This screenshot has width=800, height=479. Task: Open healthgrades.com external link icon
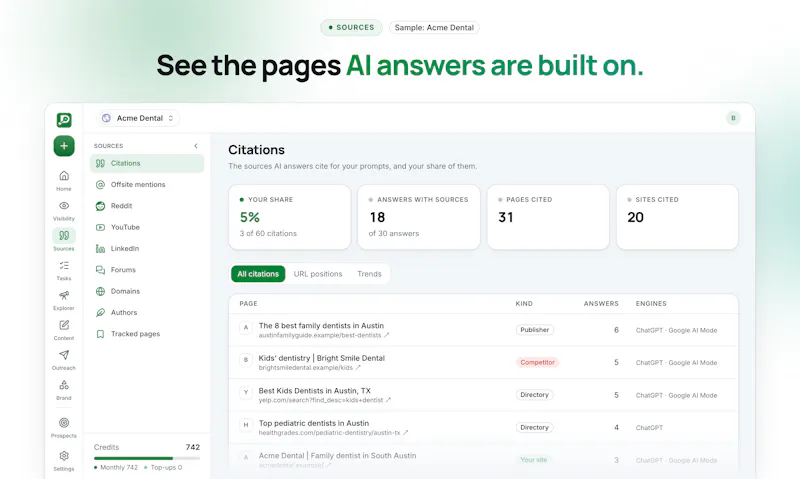(x=406, y=433)
